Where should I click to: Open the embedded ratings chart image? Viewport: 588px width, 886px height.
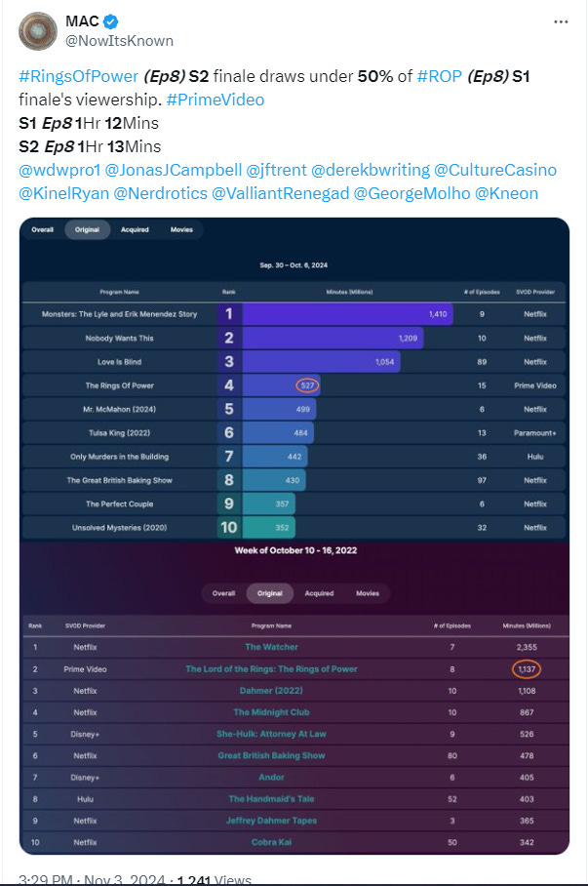pyautogui.click(x=294, y=536)
